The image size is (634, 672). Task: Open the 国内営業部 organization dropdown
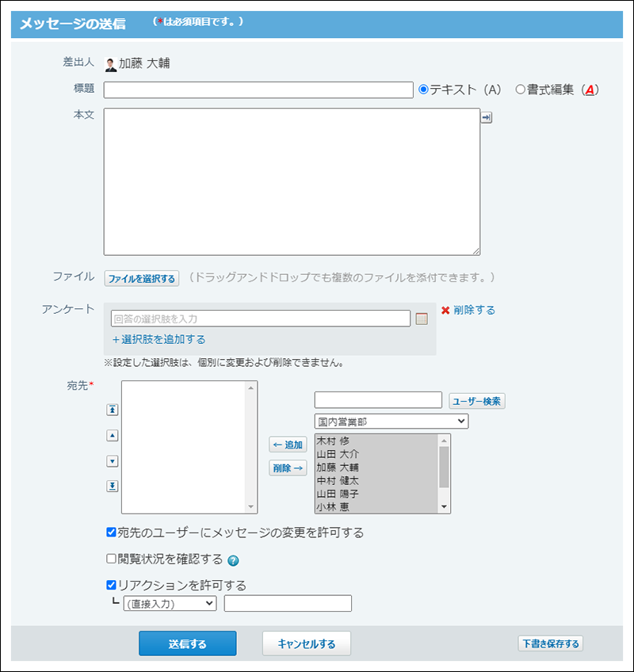click(x=391, y=422)
